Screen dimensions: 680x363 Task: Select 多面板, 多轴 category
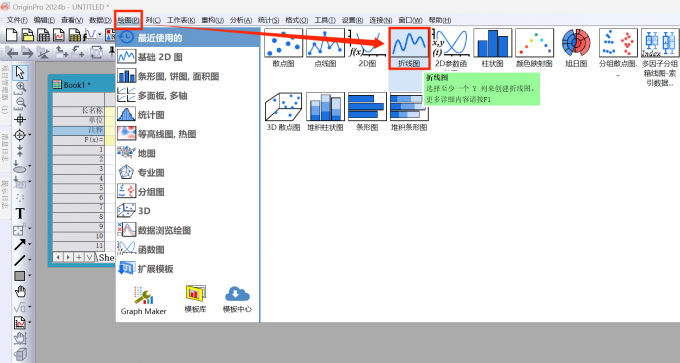pos(188,95)
